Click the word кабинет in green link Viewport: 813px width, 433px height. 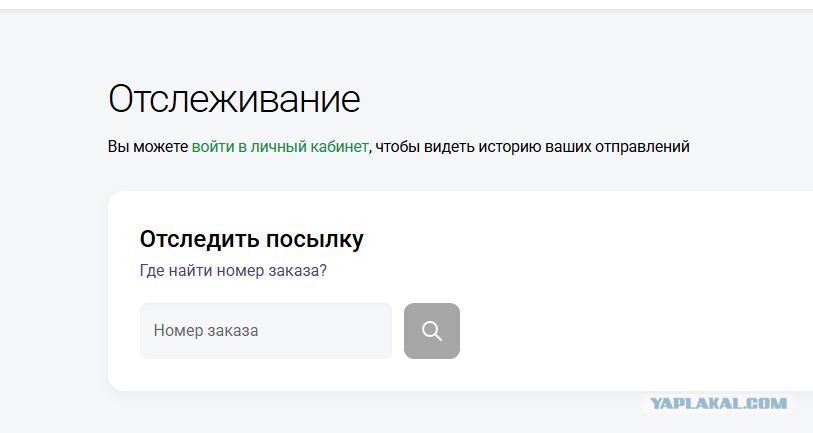tap(339, 147)
